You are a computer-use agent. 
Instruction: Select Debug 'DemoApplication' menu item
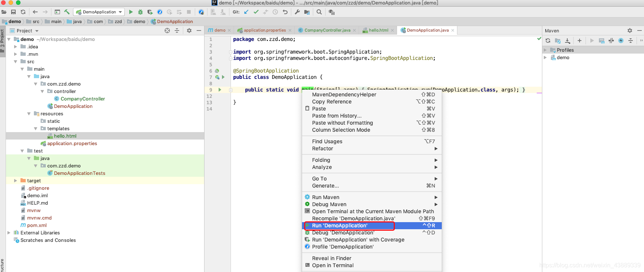[372, 233]
